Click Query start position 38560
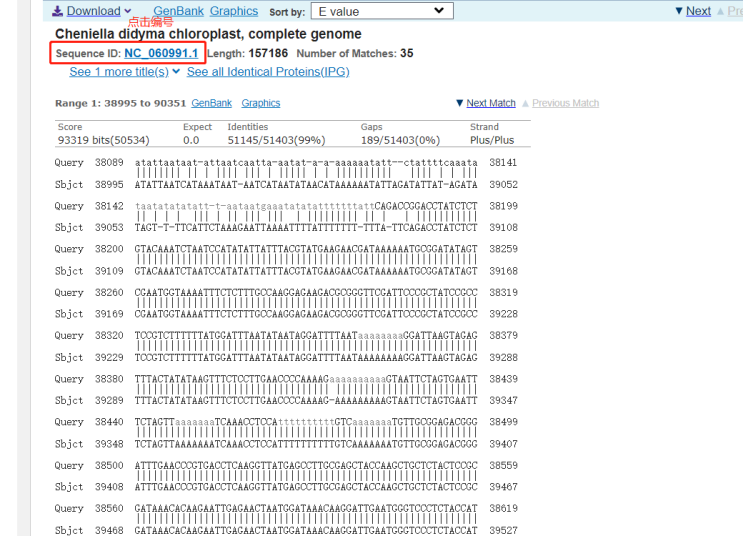 click(x=109, y=509)
